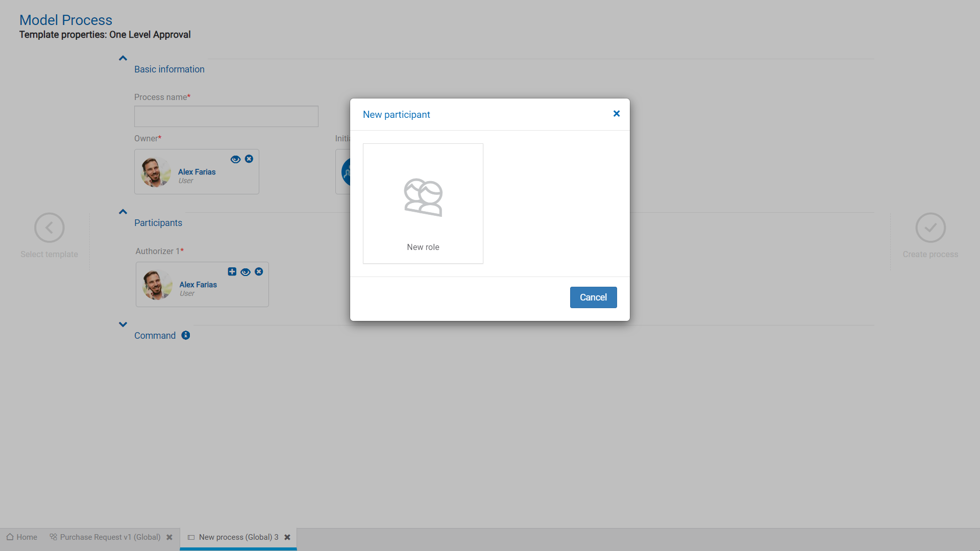The image size is (980, 551).
Task: Click the plus icon on Authorizer 1
Action: click(x=232, y=271)
